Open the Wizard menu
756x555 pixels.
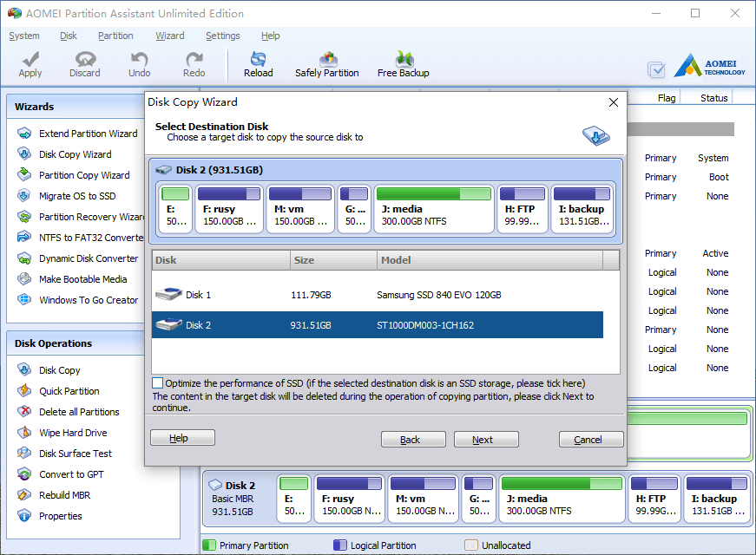click(x=170, y=36)
